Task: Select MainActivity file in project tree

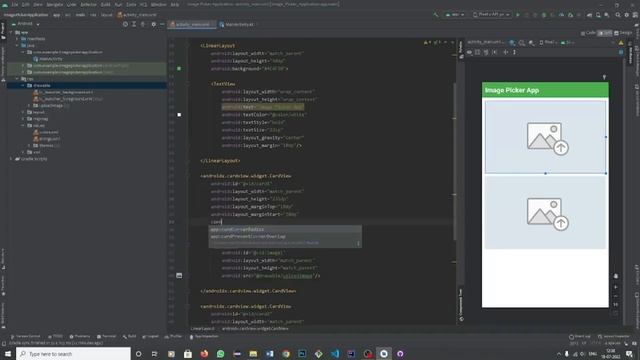Action: pyautogui.click(x=48, y=59)
